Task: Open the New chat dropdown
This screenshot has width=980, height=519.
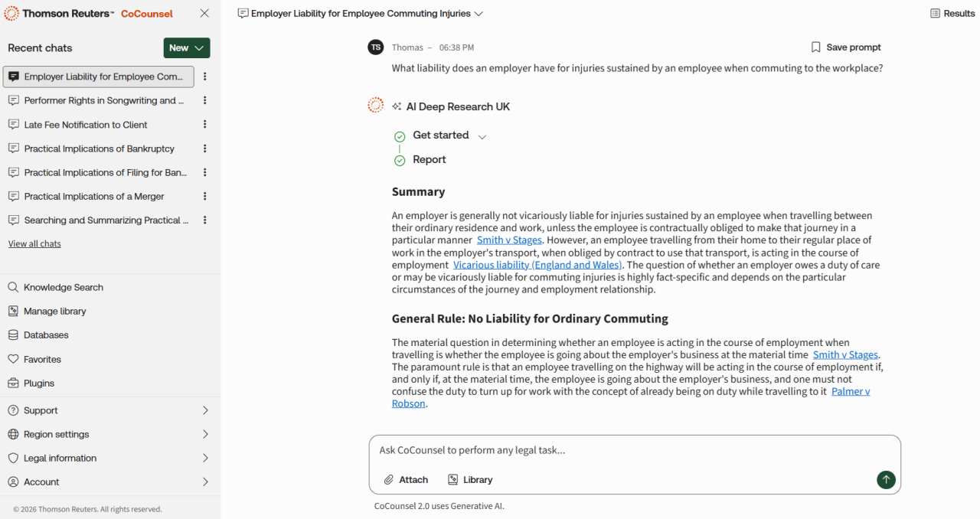Action: (x=187, y=48)
